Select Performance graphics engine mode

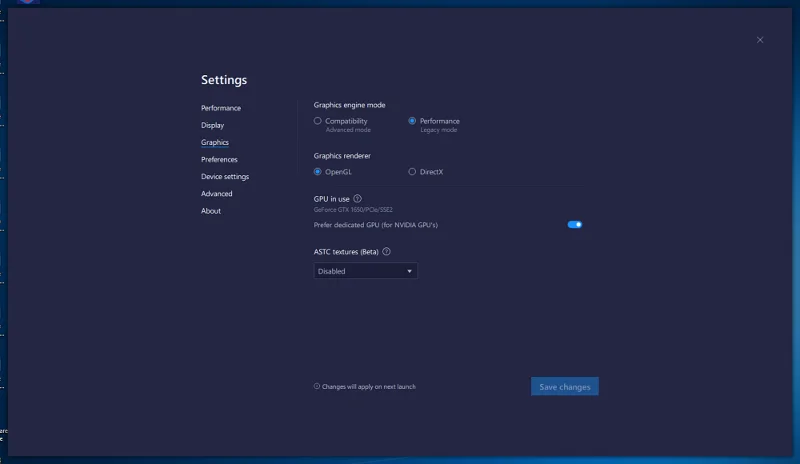click(412, 121)
